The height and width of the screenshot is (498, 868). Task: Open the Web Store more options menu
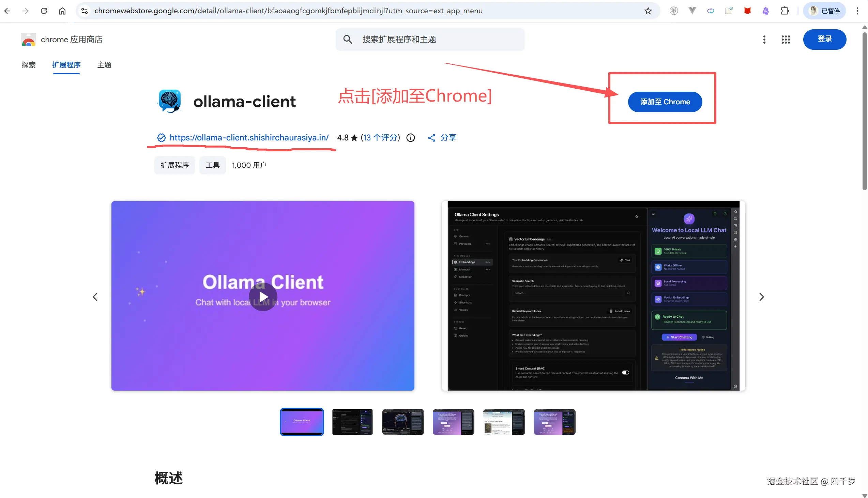point(764,39)
